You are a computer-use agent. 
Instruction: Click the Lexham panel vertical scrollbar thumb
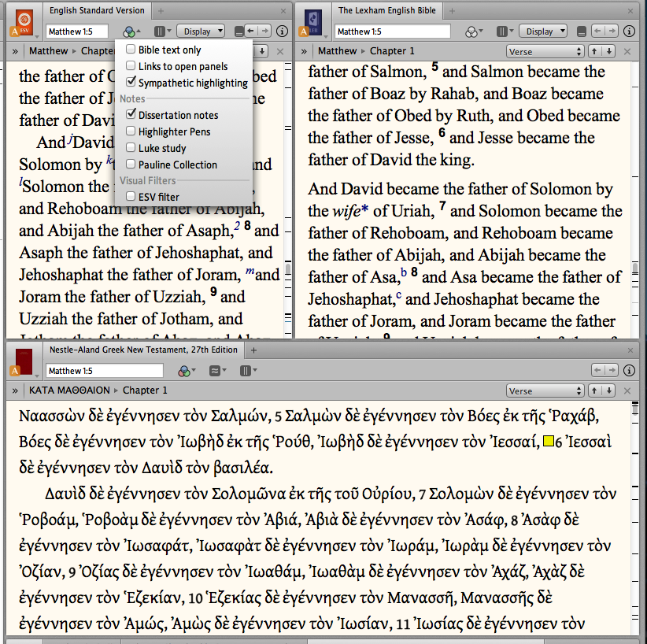coord(635,268)
